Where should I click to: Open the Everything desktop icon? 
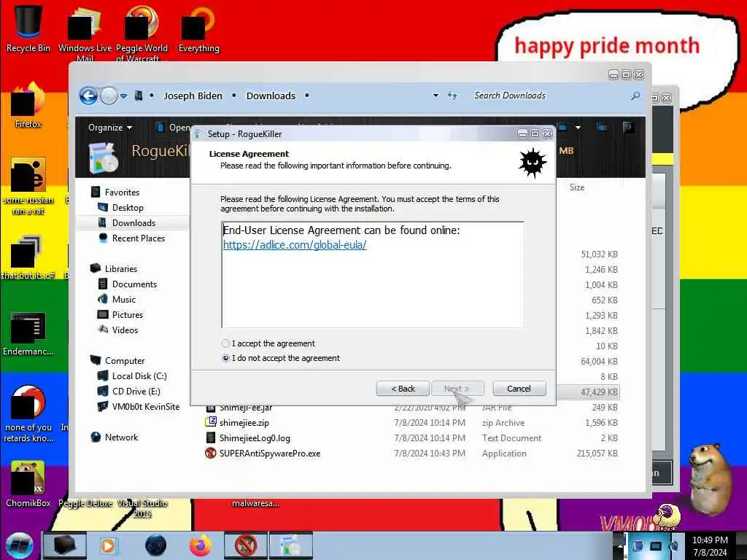tap(198, 28)
